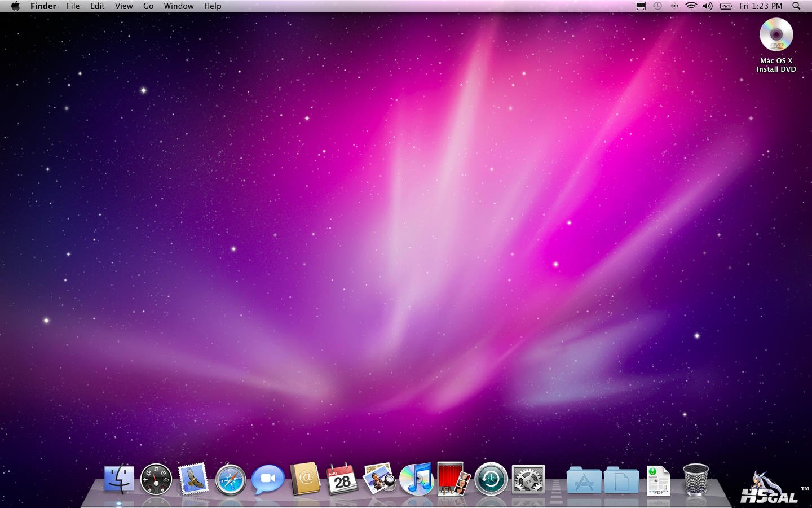Screen dimensions: 812x508
Task: Click the Time Machine status icon in menu bar
Action: coord(657,6)
